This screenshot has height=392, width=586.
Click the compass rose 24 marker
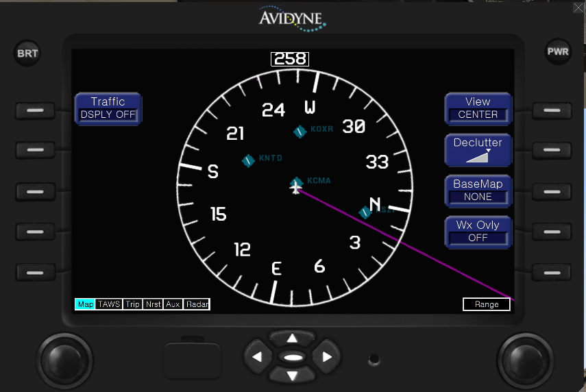click(x=273, y=110)
